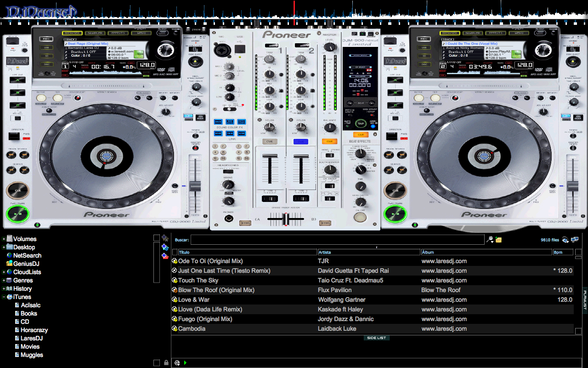Open MENU tab on left deck display
The height and width of the screenshot is (368, 588).
pos(141,33)
